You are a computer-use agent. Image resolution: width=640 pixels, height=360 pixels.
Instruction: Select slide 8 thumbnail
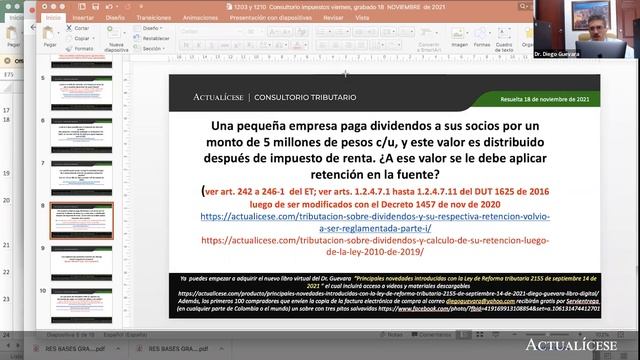point(82,220)
